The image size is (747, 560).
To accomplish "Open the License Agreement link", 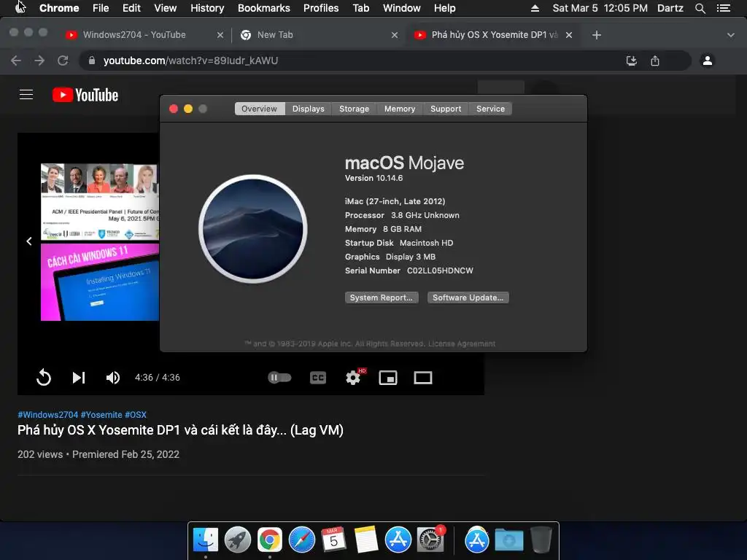I will tap(462, 344).
